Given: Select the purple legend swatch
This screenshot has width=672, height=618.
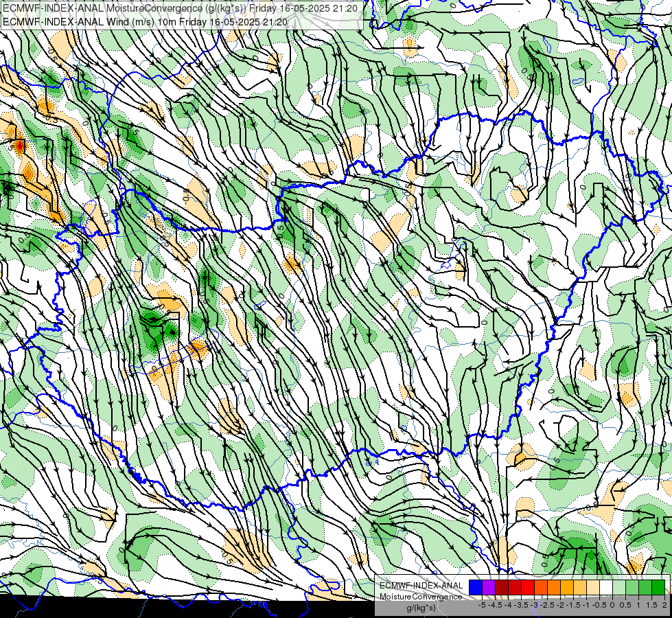Looking at the screenshot, I should 489,588.
